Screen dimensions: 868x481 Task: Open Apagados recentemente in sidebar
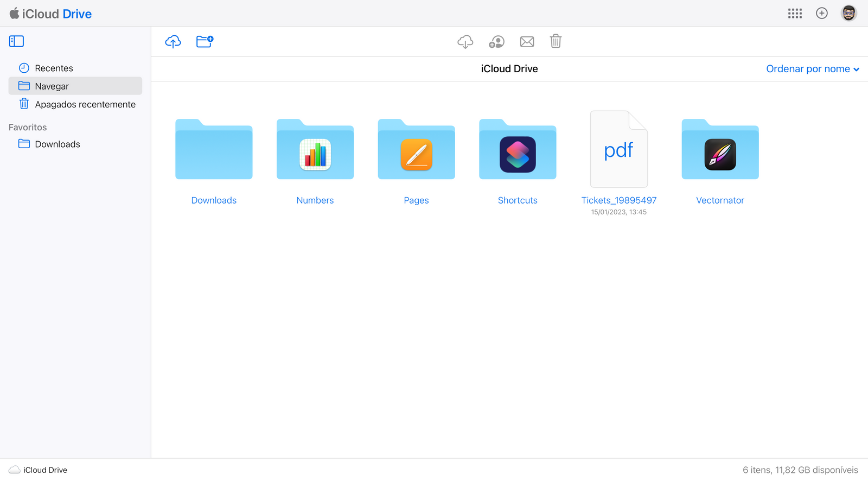point(85,104)
